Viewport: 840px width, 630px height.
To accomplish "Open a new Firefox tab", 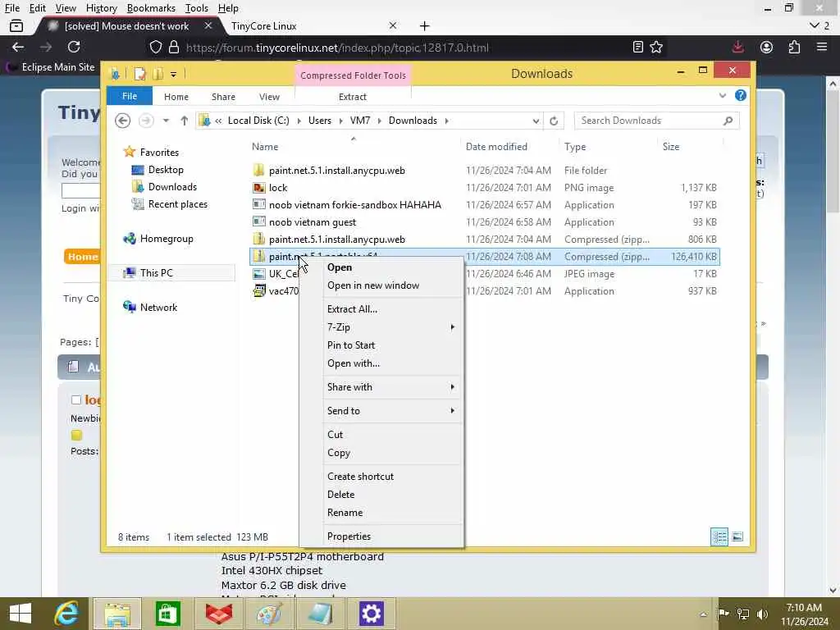I will pyautogui.click(x=424, y=25).
